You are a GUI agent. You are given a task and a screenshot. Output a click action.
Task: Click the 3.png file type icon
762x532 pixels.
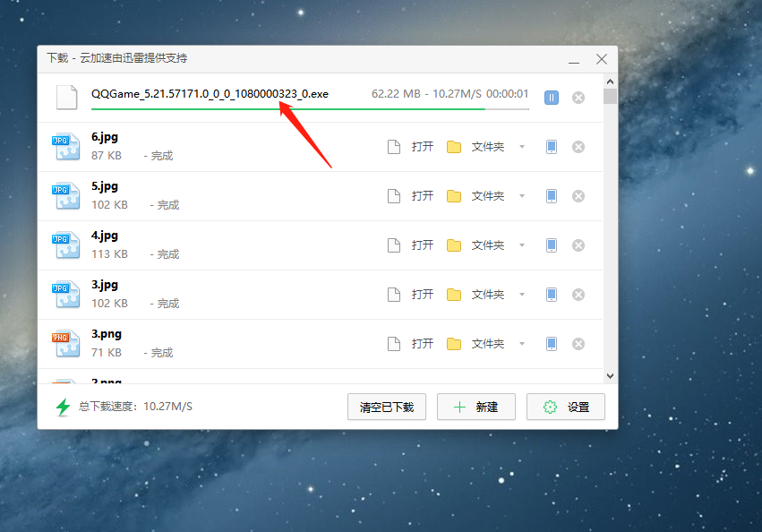(66, 343)
